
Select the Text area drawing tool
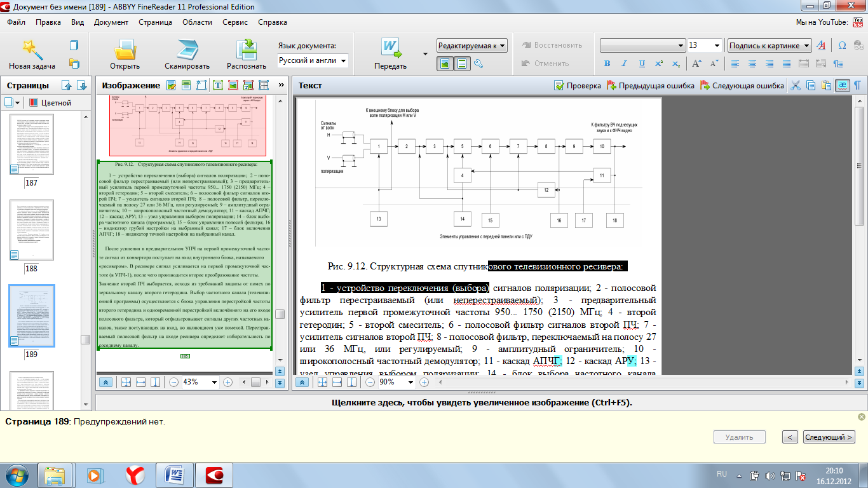(218, 85)
